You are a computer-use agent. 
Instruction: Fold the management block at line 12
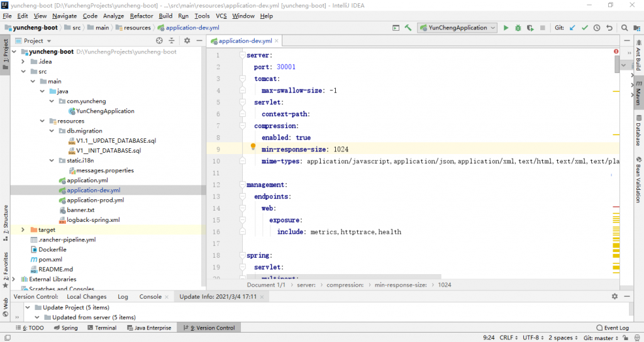tap(242, 185)
